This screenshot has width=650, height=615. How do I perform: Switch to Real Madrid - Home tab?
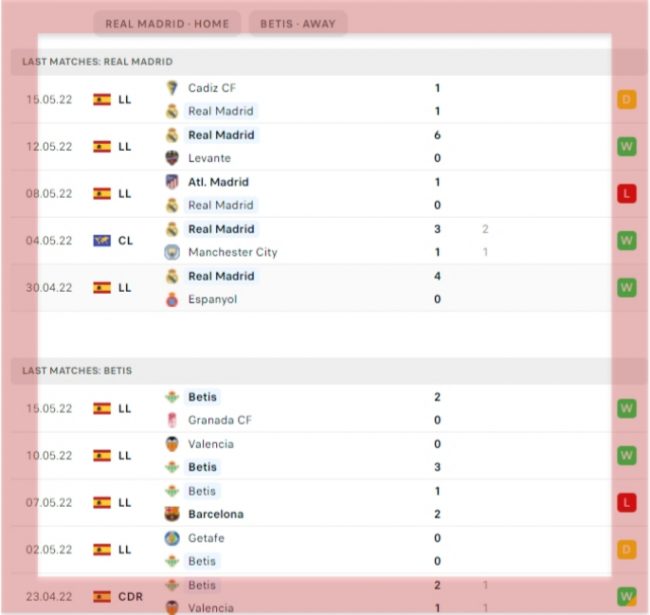167,24
